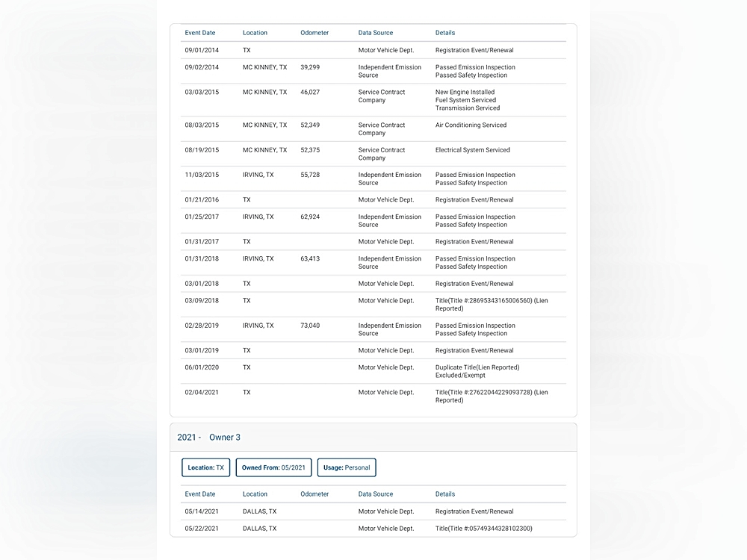Click the 39,299 odometer reading
This screenshot has height=560, width=747.
[310, 67]
